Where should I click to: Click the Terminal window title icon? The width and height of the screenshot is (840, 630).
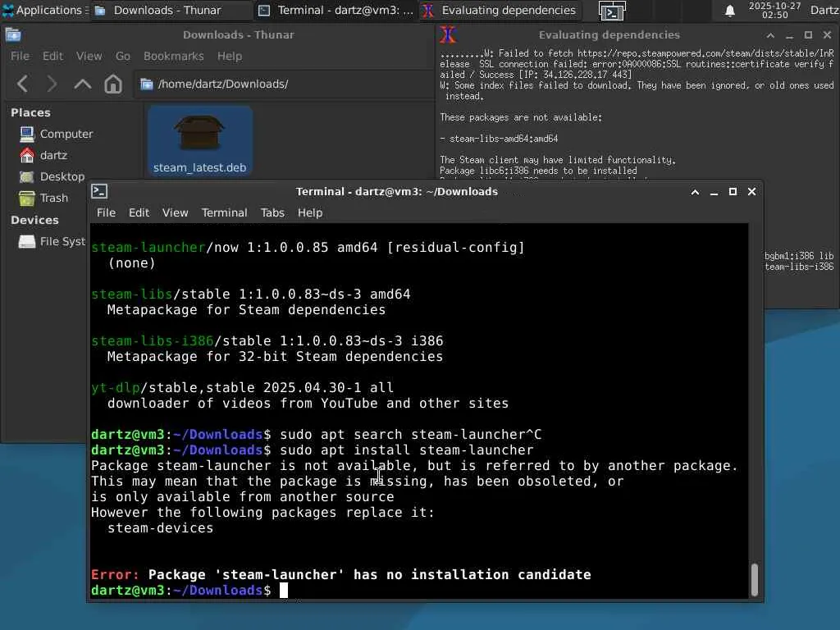click(99, 191)
